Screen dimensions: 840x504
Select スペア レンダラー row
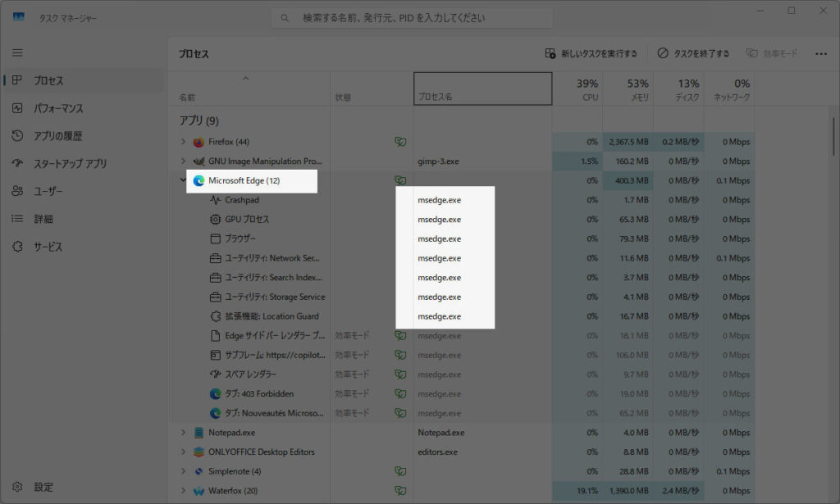click(462, 375)
